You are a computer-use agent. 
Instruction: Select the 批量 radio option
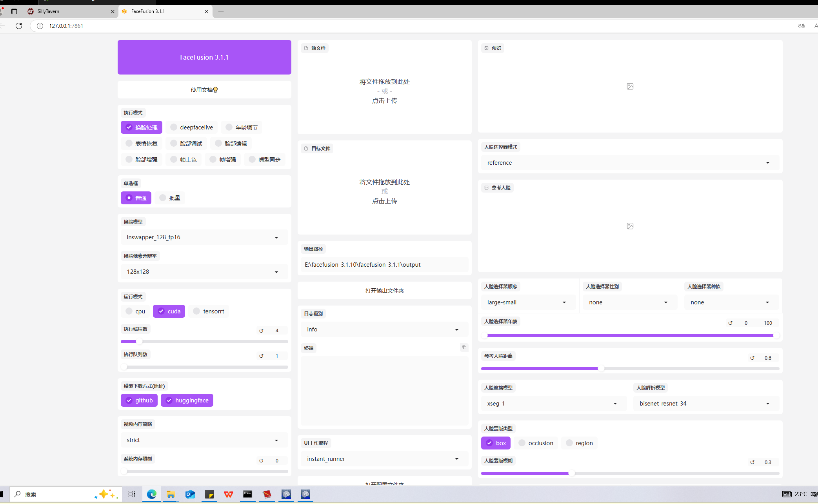(x=170, y=198)
